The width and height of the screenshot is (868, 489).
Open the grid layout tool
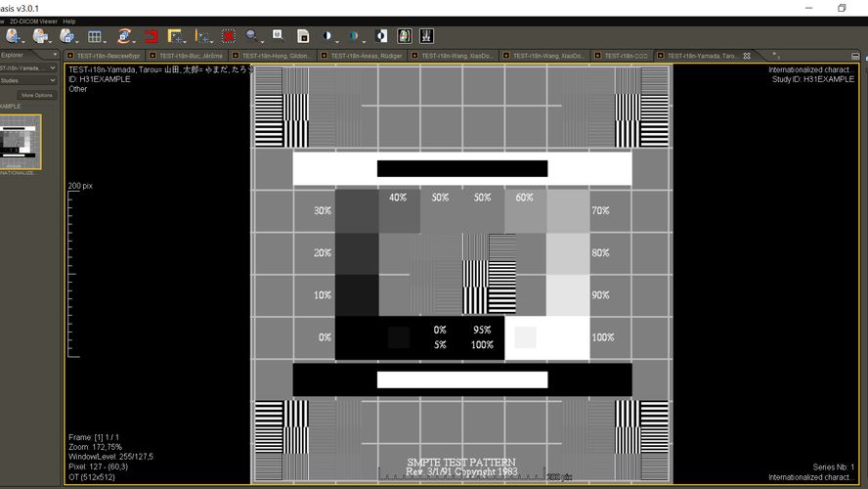click(95, 36)
